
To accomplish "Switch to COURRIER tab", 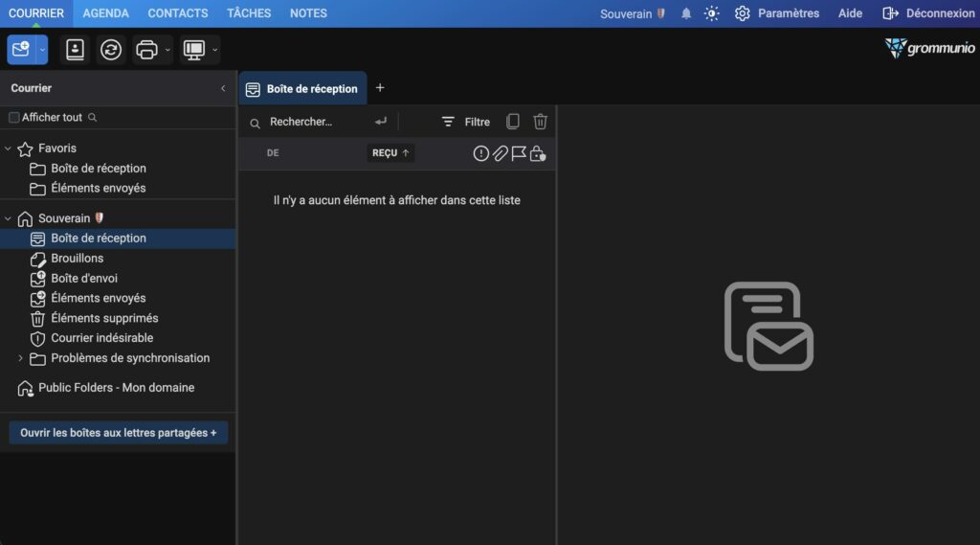I will [x=36, y=13].
